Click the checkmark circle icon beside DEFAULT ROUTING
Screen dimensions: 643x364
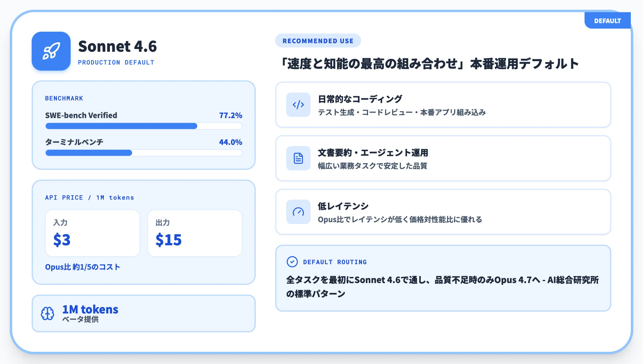(292, 262)
